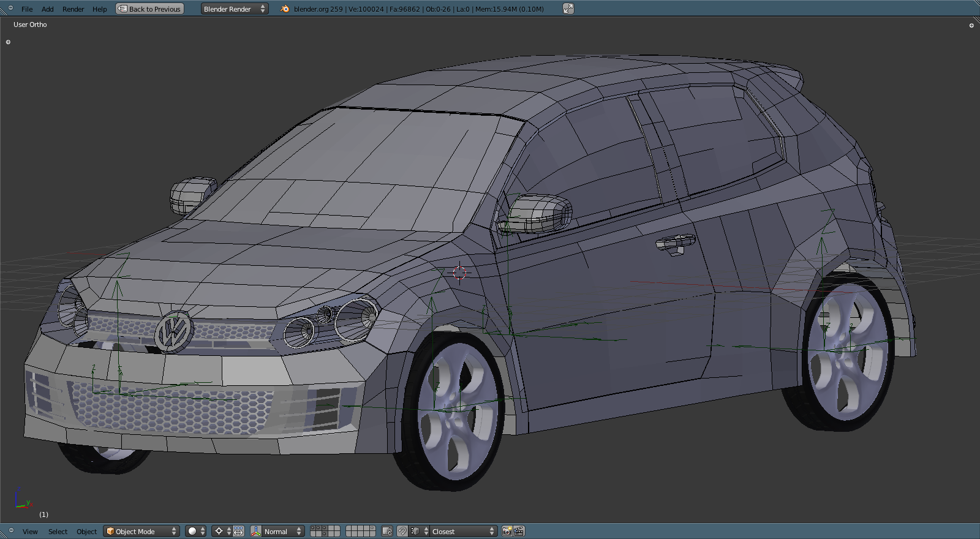Open the Normal transform orientation dropdown
The image size is (980, 539).
pos(283,531)
